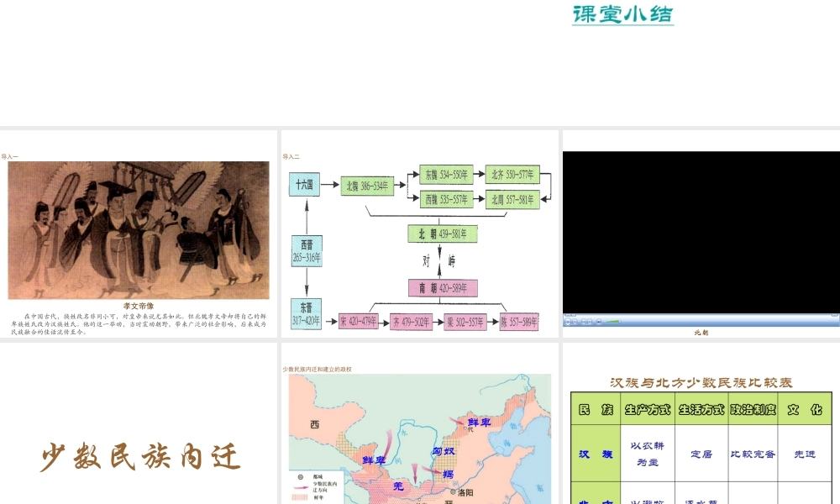Click the 宋 420-479年 box
This screenshot has height=504, width=840.
point(359,322)
